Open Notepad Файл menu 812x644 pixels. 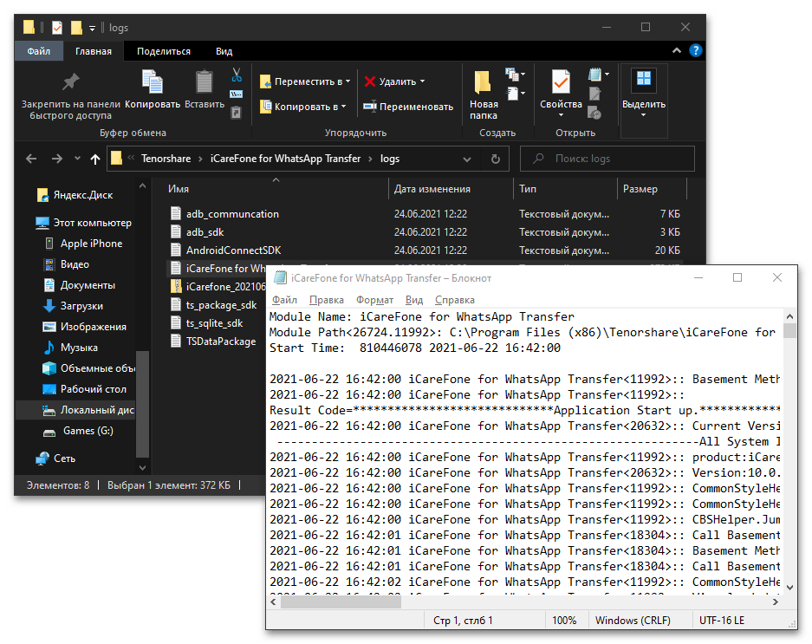pos(284,300)
